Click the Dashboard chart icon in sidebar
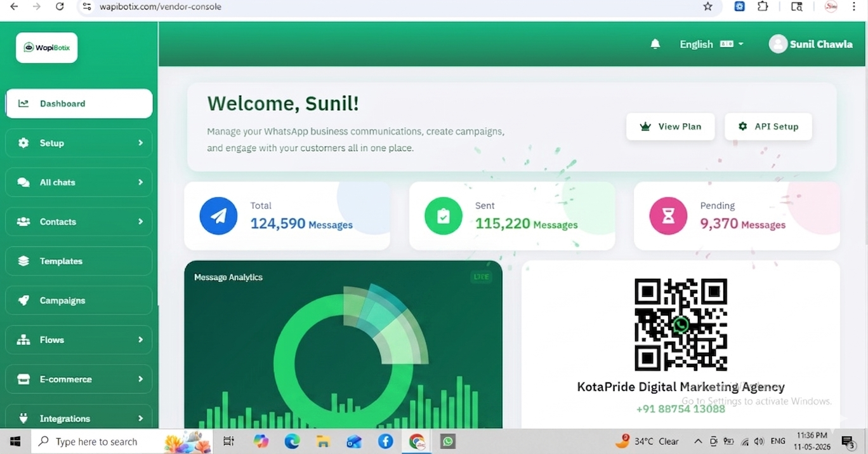This screenshot has width=868, height=454. [x=23, y=103]
